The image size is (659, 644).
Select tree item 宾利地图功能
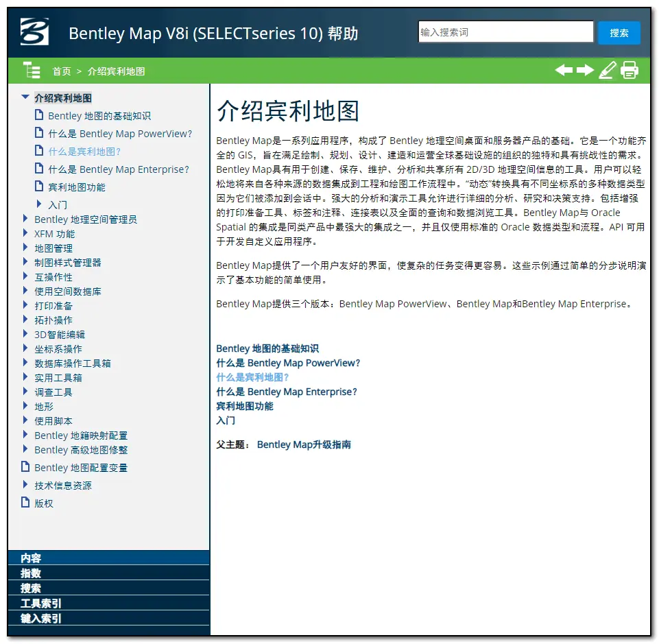pyautogui.click(x=77, y=187)
